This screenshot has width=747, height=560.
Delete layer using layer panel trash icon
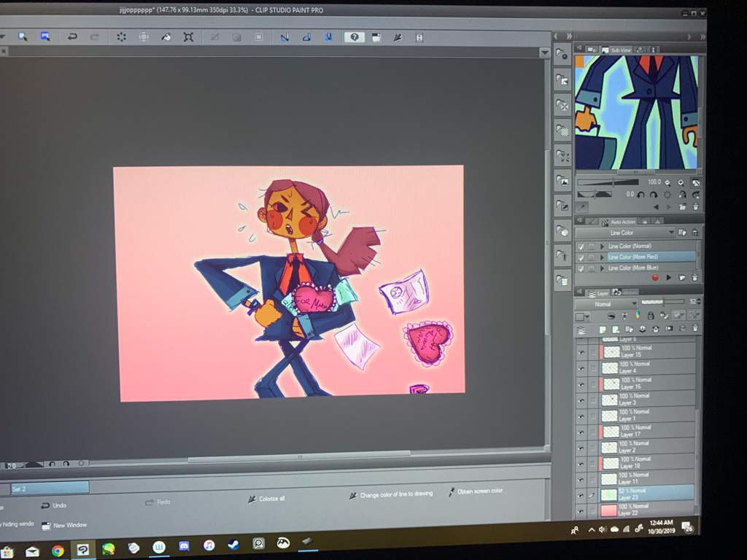click(x=694, y=330)
